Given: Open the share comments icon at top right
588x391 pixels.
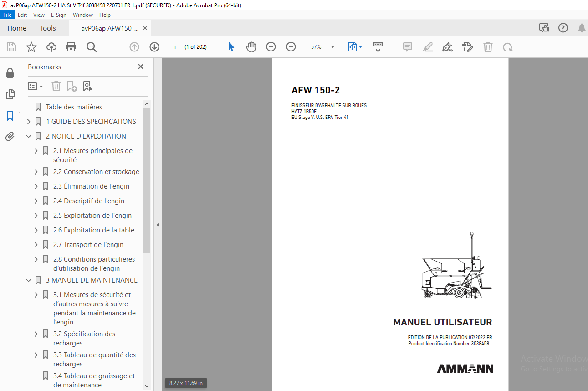Looking at the screenshot, I should coord(544,28).
